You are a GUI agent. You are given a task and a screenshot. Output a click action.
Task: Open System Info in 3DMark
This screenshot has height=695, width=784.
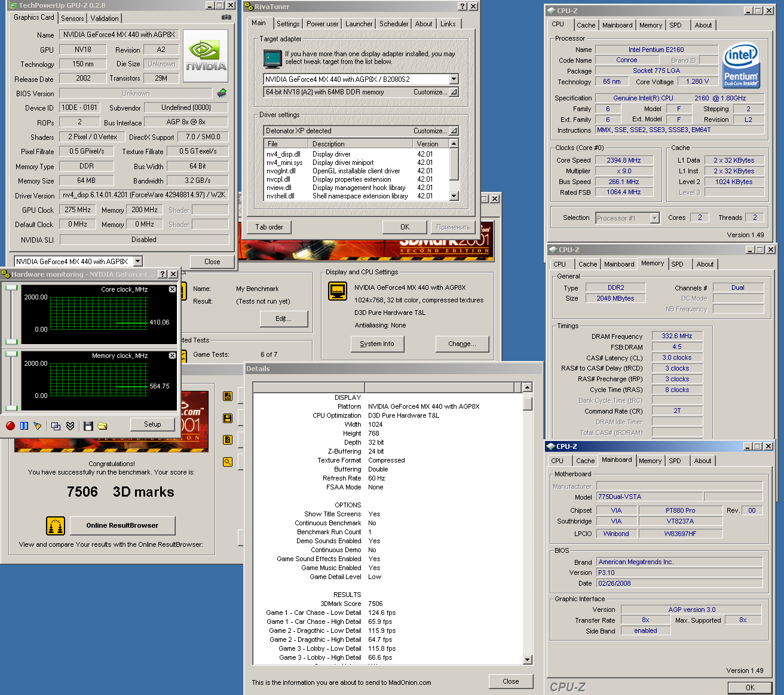coord(377,344)
